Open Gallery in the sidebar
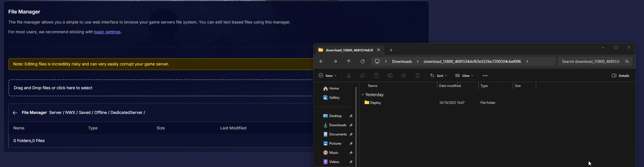This screenshot has width=644, height=167. (334, 98)
